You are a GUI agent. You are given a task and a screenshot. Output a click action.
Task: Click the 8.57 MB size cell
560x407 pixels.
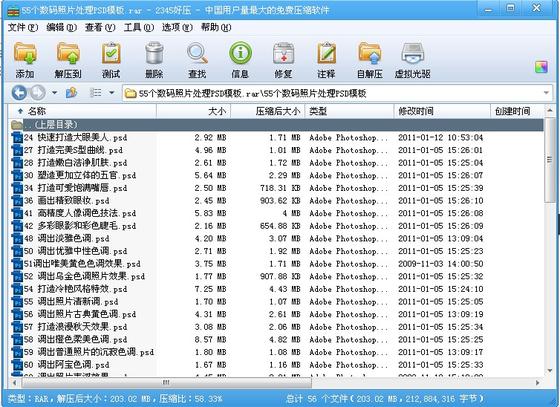tap(210, 340)
